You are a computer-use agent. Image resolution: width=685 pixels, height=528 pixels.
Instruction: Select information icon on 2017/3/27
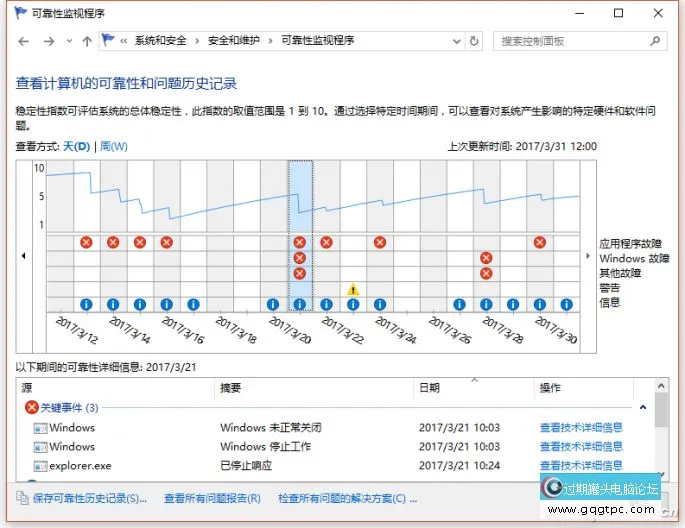pos(460,304)
